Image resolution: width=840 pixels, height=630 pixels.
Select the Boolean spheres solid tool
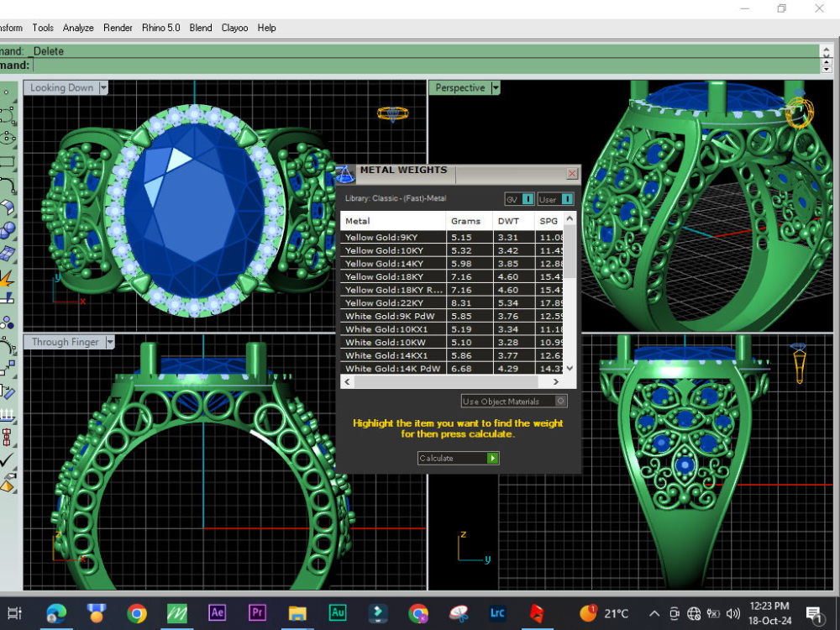point(7,230)
